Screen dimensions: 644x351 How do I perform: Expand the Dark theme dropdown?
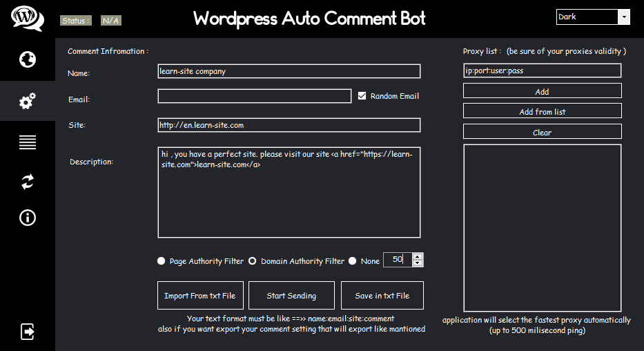coord(624,17)
